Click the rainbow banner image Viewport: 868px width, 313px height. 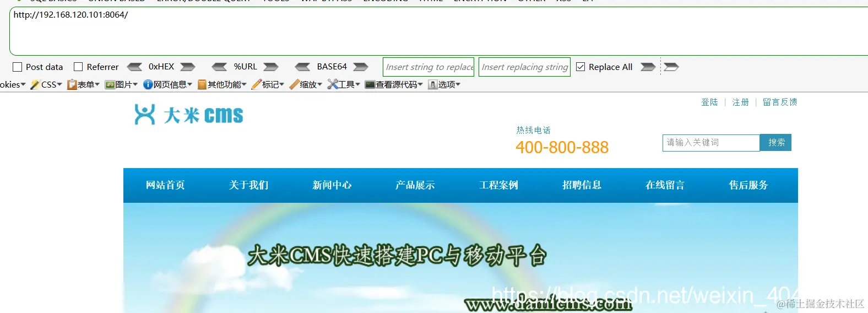(460, 258)
